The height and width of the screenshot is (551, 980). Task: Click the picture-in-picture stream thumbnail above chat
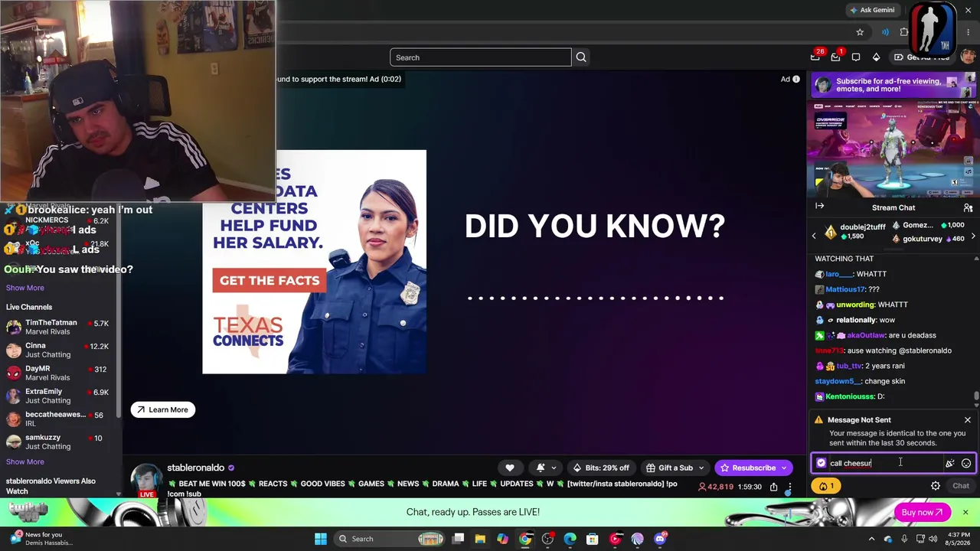(894, 149)
